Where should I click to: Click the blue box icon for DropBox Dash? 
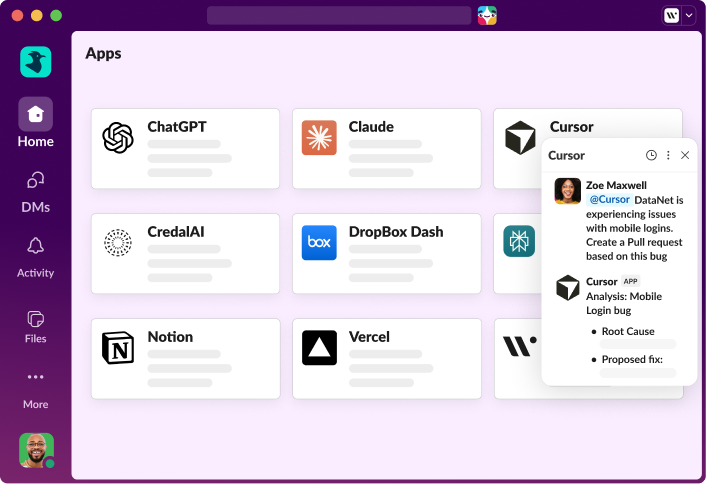coord(319,243)
